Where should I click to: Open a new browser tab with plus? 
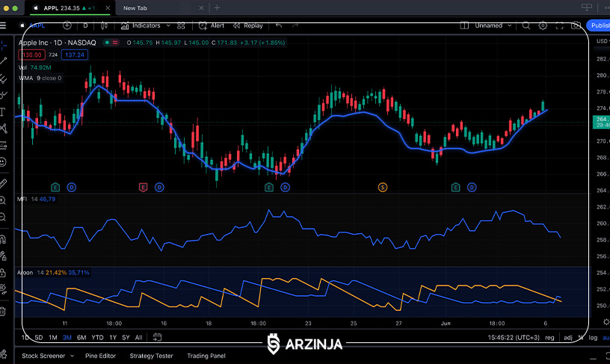(x=217, y=7)
